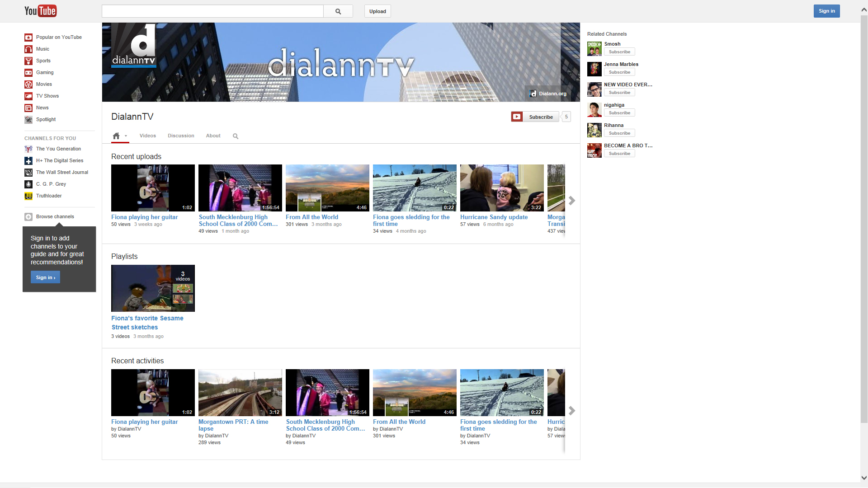
Task: Open Fiona goes sledding uploads thumbnail
Action: click(415, 188)
